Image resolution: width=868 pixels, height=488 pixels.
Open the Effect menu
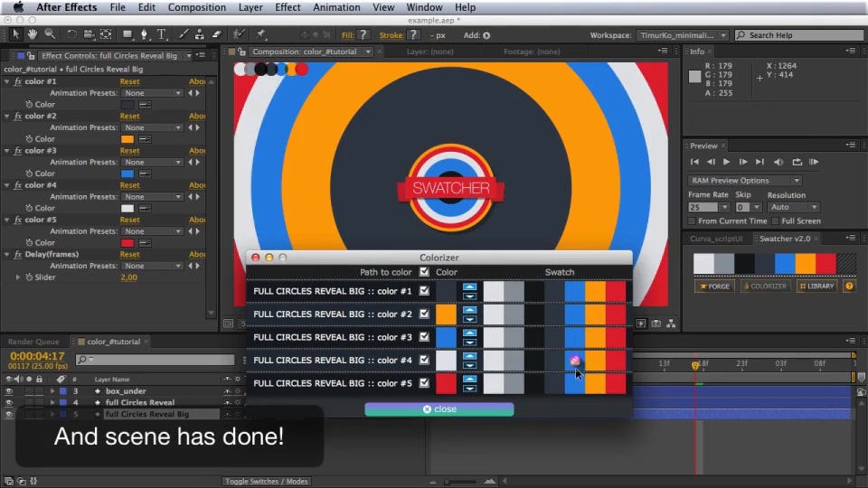click(288, 7)
